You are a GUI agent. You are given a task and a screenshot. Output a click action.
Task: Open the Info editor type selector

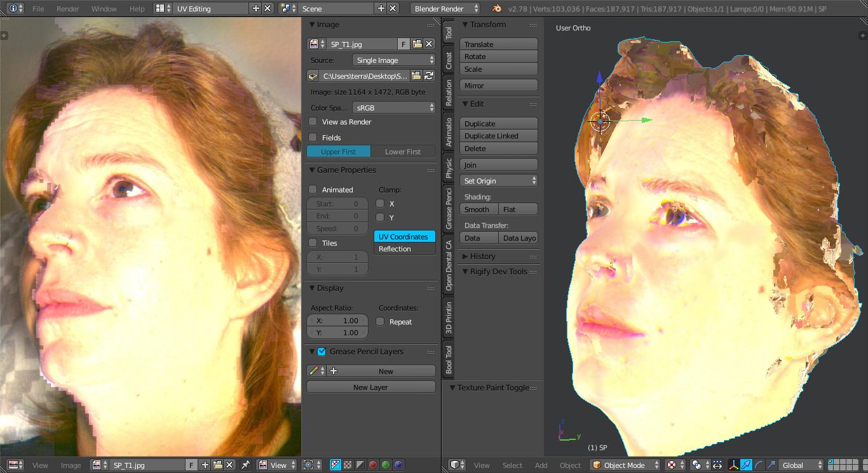coord(16,9)
